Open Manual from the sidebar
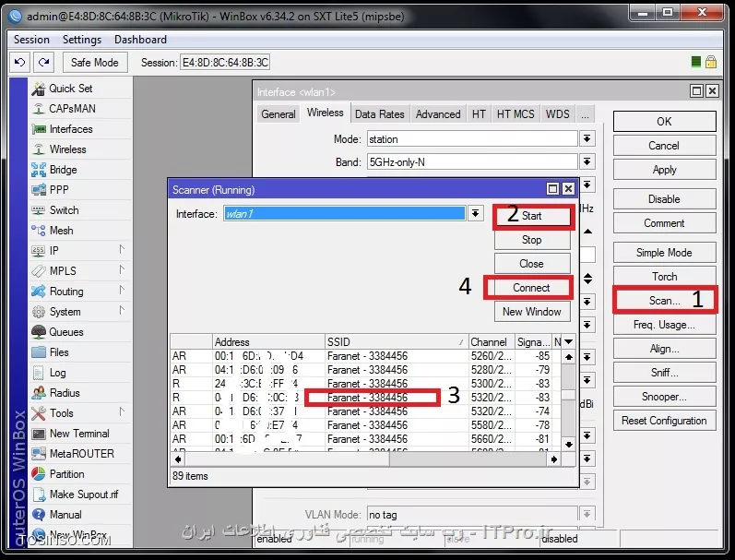 click(x=65, y=515)
